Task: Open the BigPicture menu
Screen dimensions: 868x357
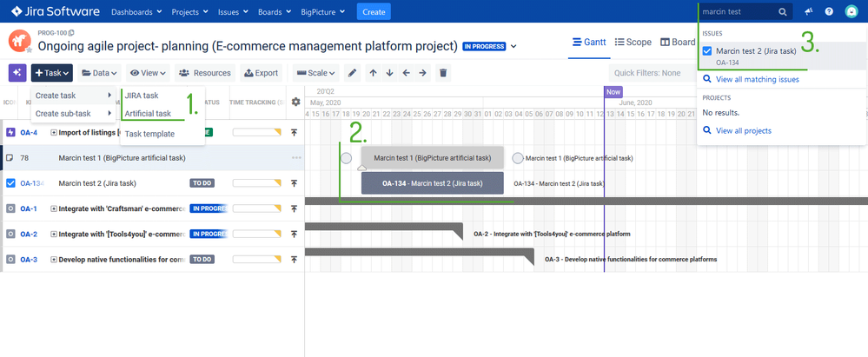Action: [324, 11]
